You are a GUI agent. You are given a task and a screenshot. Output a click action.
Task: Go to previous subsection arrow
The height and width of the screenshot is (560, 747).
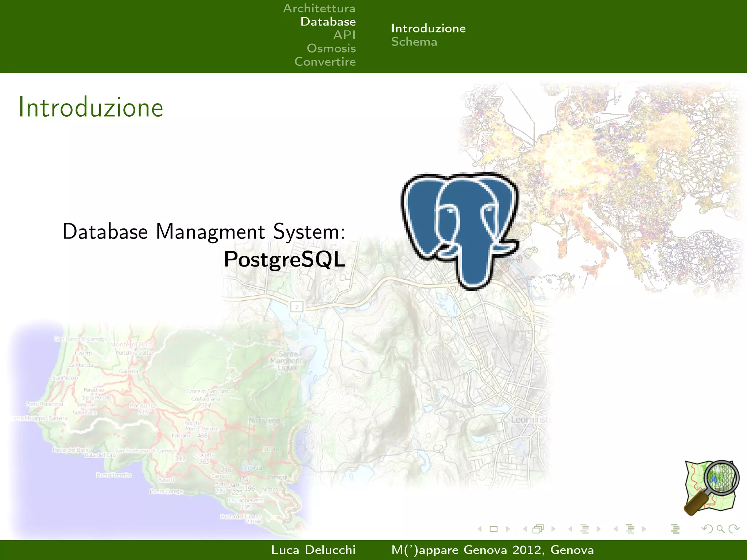[570, 529]
